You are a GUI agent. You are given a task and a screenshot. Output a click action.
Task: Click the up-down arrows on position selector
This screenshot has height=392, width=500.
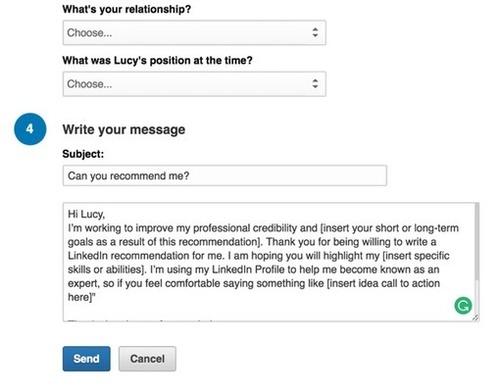point(315,84)
